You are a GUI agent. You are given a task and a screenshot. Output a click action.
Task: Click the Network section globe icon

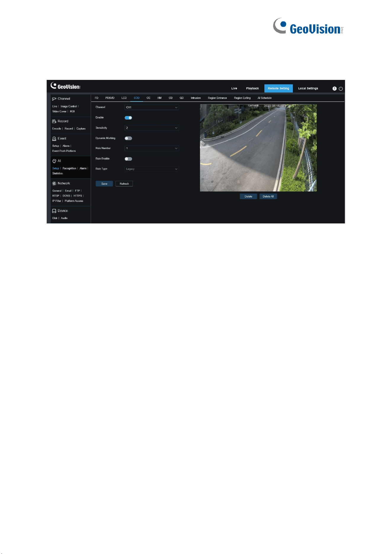[x=54, y=183]
